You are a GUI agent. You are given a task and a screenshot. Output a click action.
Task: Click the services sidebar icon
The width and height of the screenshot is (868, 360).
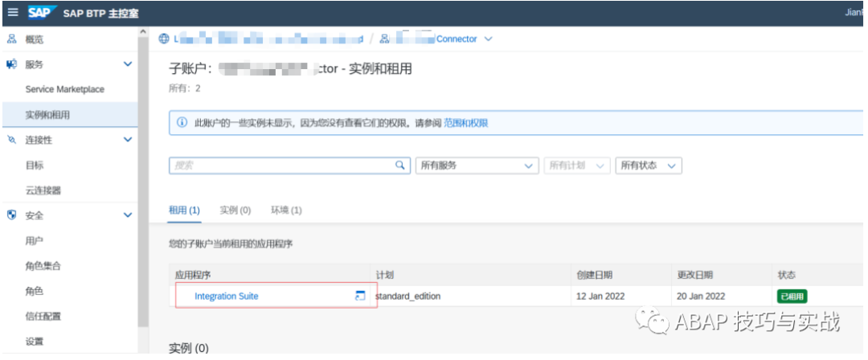pyautogui.click(x=11, y=64)
